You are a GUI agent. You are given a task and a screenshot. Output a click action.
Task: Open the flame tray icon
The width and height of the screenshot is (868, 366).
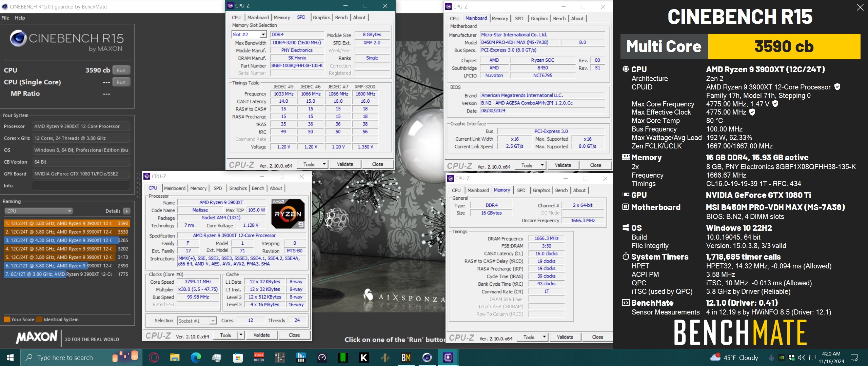point(771,358)
